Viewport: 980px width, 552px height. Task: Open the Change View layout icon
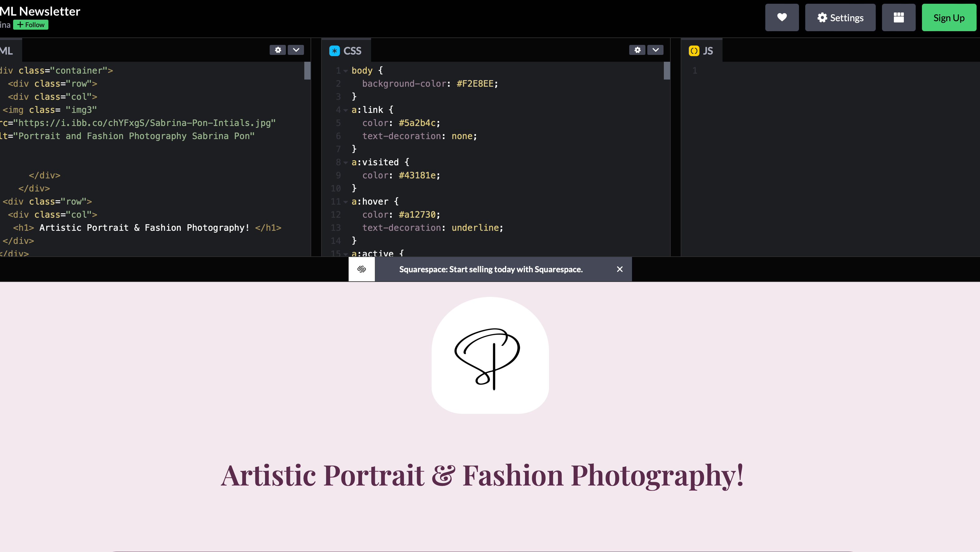pos(899,17)
